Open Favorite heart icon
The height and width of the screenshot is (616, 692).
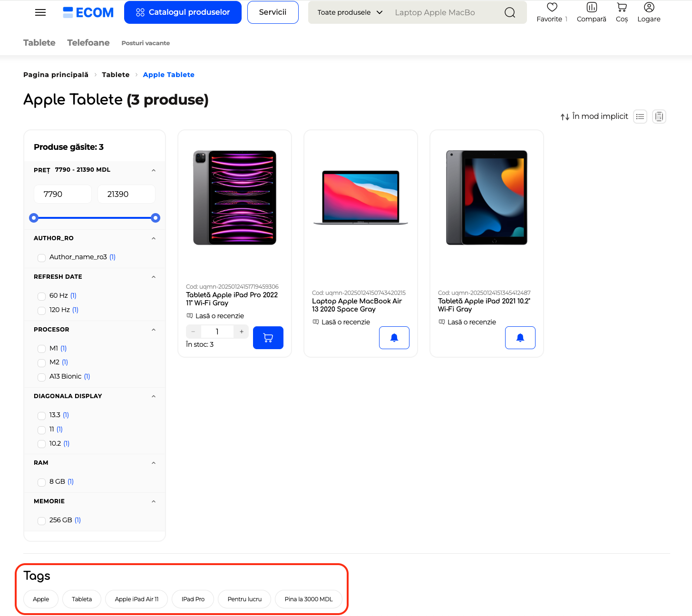pyautogui.click(x=552, y=7)
